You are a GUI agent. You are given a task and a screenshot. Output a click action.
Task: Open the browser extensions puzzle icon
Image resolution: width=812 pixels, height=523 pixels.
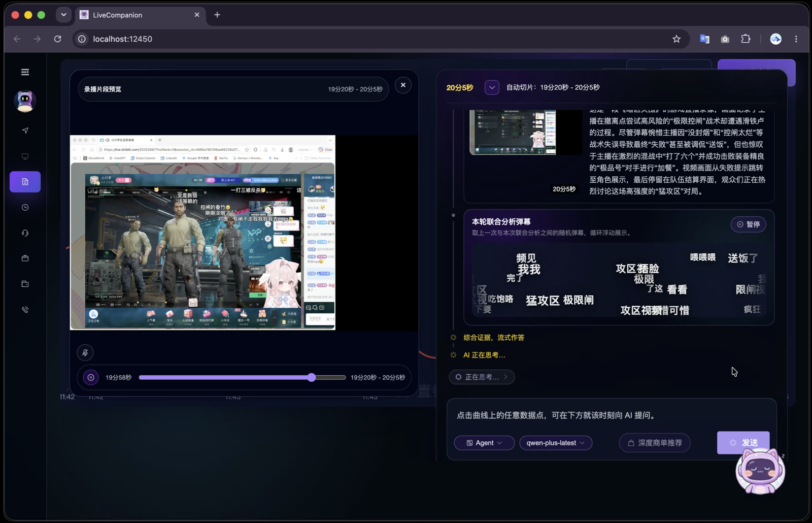(746, 39)
